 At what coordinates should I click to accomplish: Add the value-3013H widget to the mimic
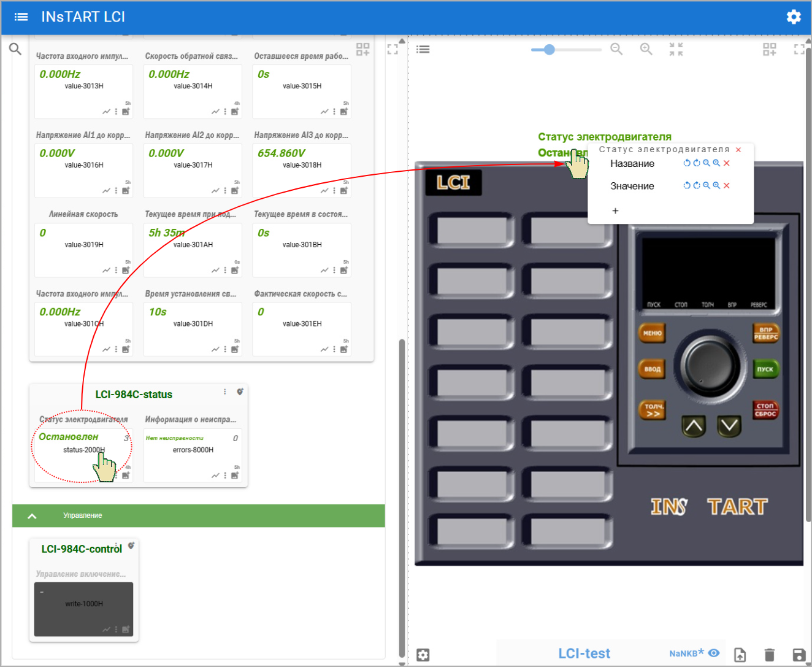pos(126,112)
